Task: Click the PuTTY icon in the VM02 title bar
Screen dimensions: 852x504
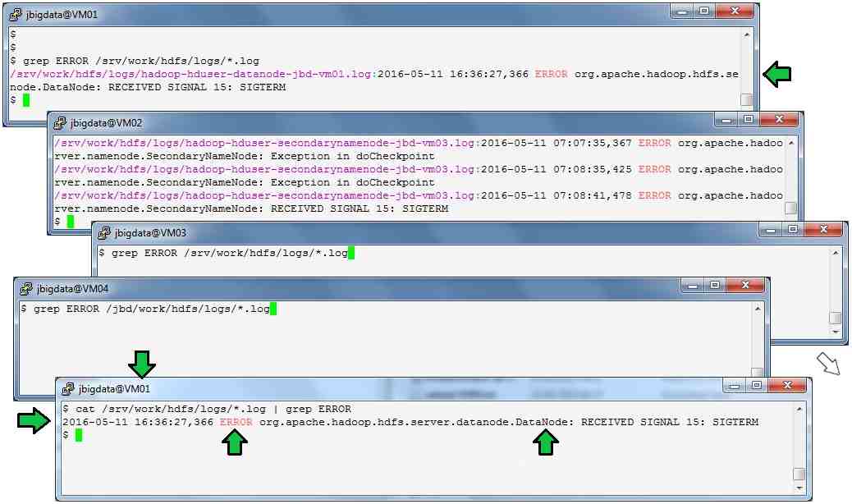Action: (x=60, y=123)
